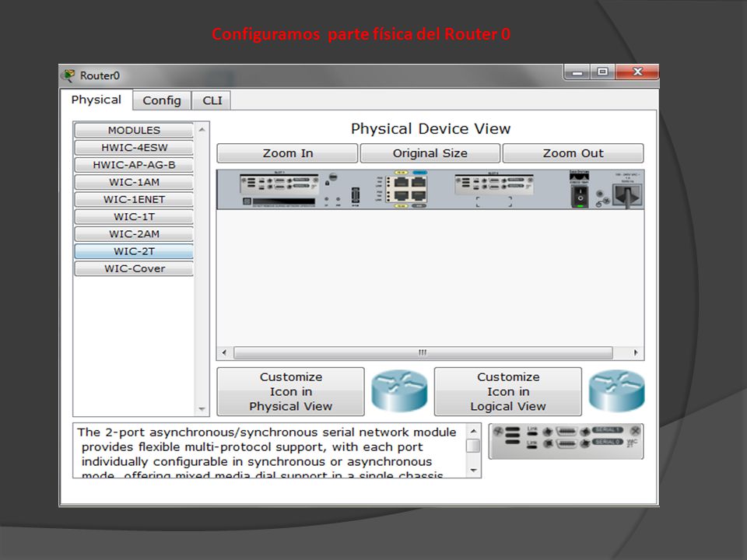This screenshot has width=747, height=560.
Task: Select the WIC-2AM module
Action: [x=134, y=234]
